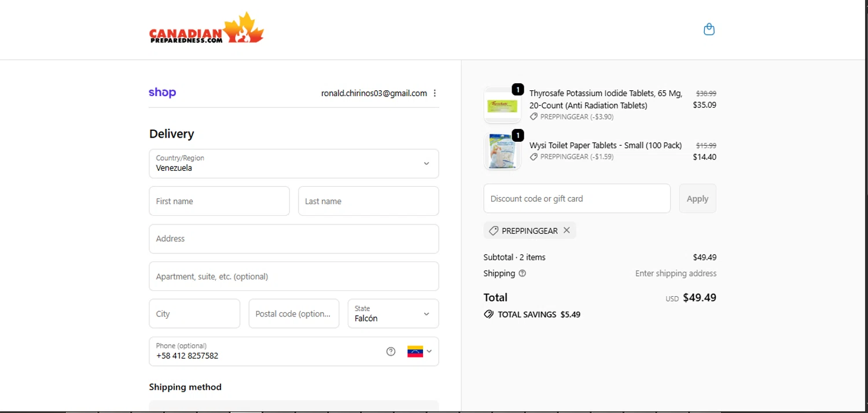Image resolution: width=868 pixels, height=413 pixels.
Task: Open the shopping bag cart icon
Action: pos(709,29)
